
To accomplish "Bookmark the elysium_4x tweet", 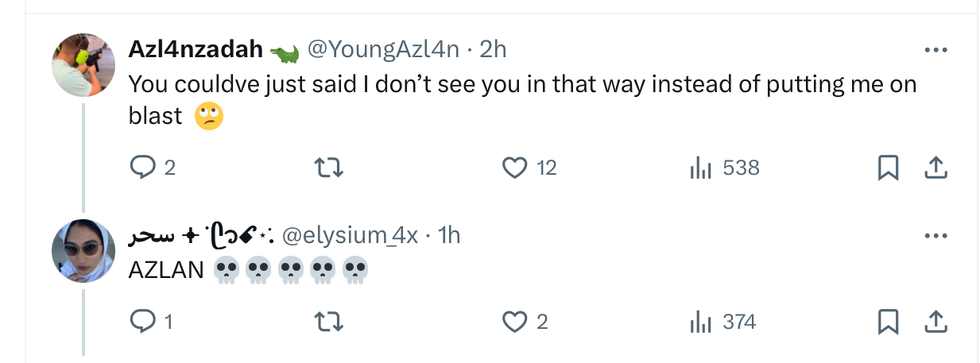I will (x=888, y=322).
